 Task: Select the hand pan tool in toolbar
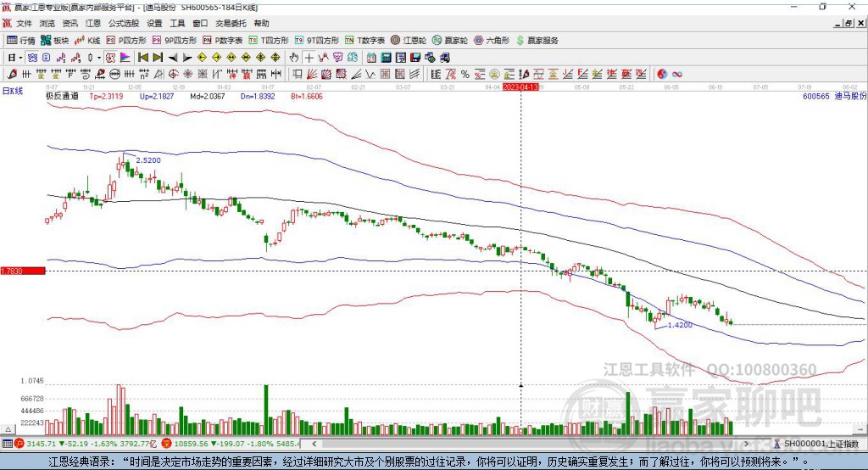point(294,58)
